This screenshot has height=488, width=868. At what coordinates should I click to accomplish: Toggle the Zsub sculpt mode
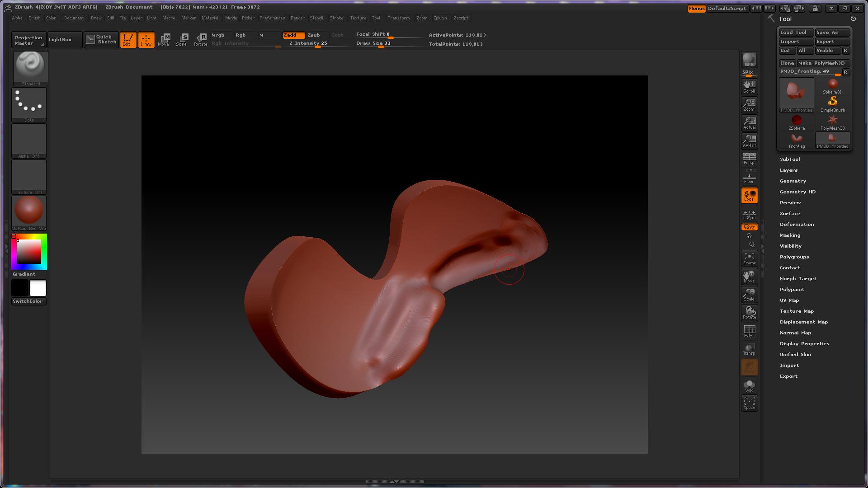coord(314,35)
